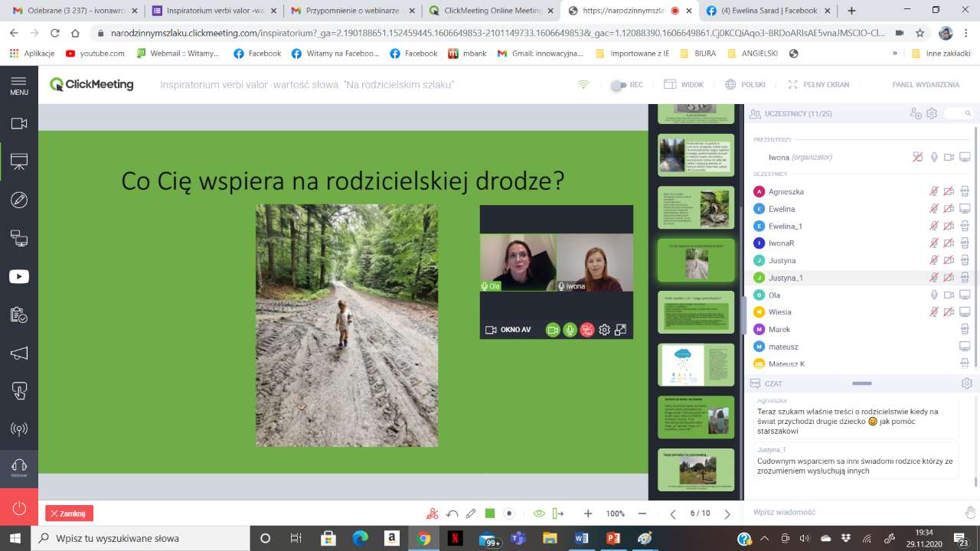
Task: Click the red Zamknij button
Action: point(69,514)
